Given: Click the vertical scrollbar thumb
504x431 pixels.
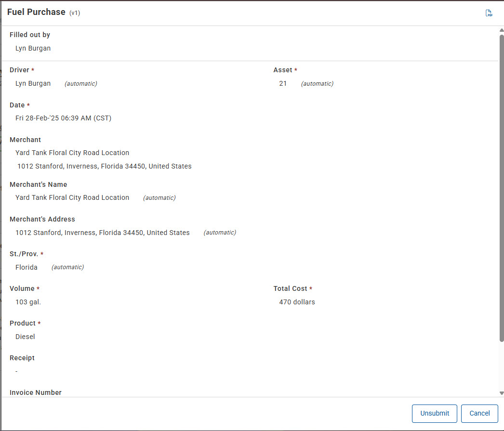Looking at the screenshot, I should pyautogui.click(x=502, y=188).
